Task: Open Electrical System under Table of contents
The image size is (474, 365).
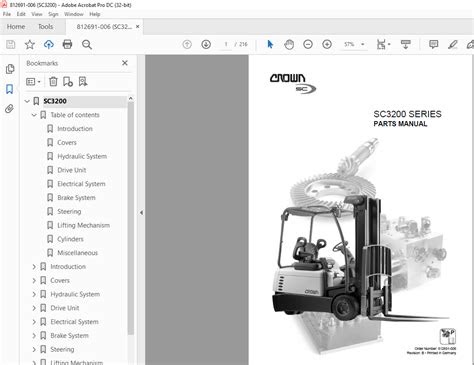Action: pos(81,184)
